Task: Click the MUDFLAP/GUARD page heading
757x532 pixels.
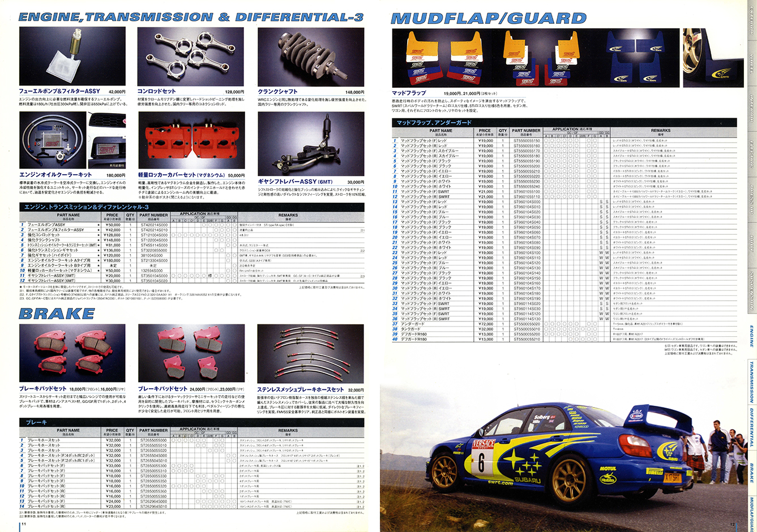Action: pyautogui.click(x=489, y=18)
